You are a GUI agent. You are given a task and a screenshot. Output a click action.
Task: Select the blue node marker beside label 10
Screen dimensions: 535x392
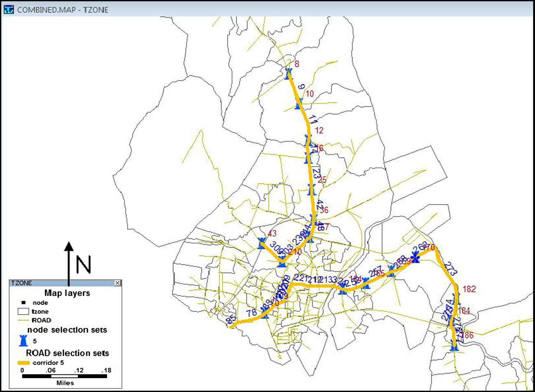(x=299, y=104)
